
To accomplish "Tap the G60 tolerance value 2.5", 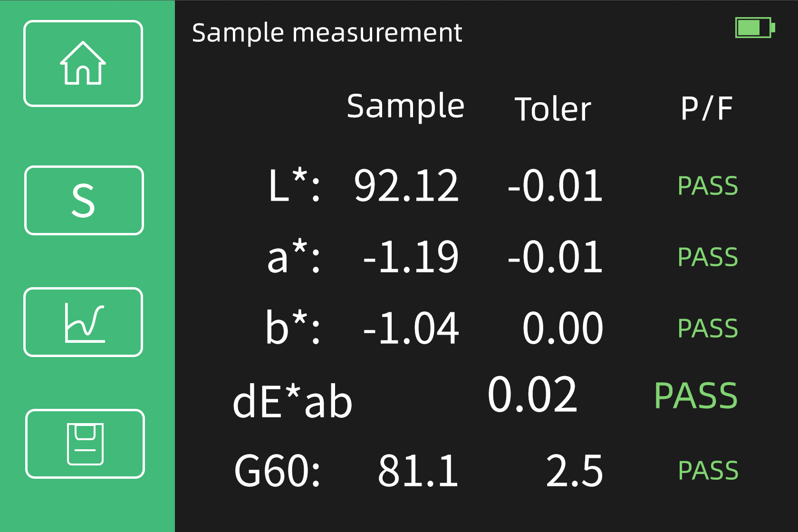I will 574,471.
